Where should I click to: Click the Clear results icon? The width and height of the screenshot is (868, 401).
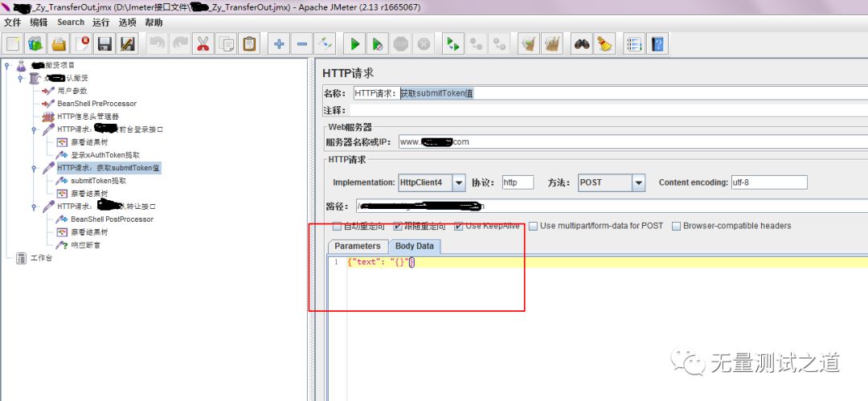tap(529, 43)
